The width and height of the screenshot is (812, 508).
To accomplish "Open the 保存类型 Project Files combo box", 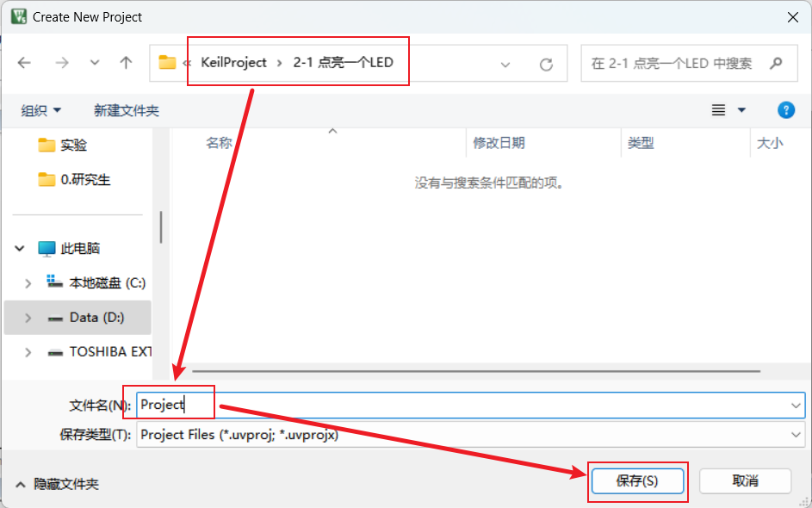I will (470, 435).
